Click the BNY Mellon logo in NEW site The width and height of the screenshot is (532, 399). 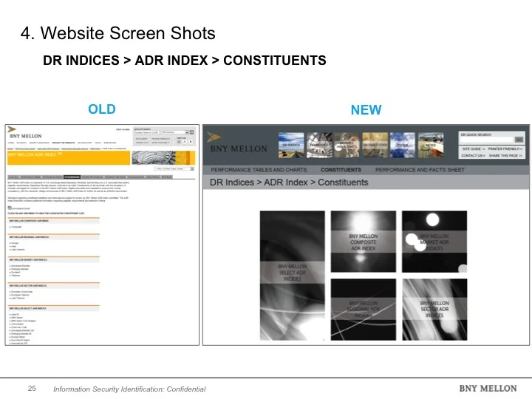coord(236,143)
